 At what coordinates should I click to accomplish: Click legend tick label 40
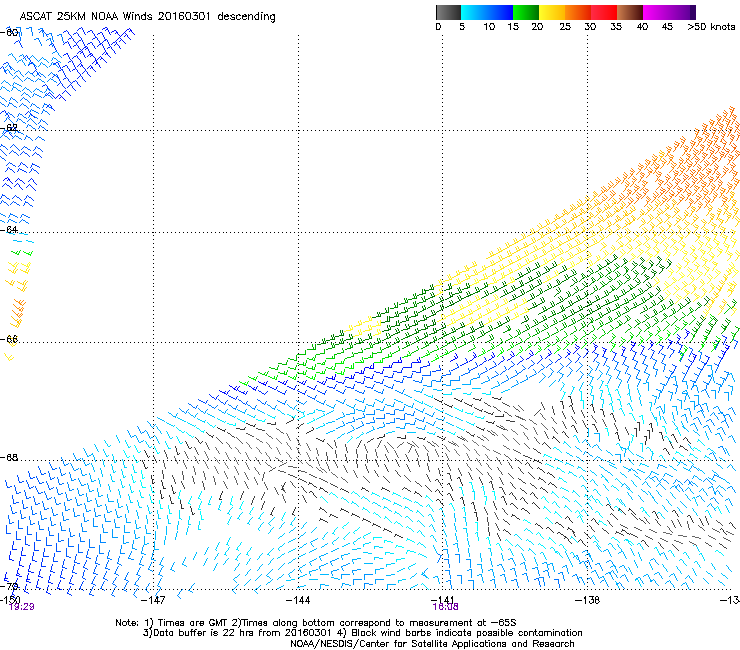[642, 27]
